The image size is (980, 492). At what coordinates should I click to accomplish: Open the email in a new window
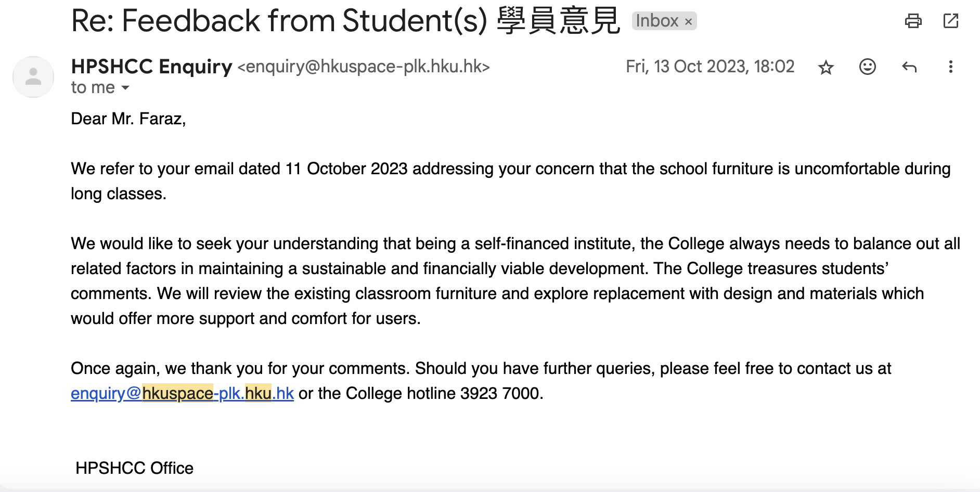click(950, 21)
